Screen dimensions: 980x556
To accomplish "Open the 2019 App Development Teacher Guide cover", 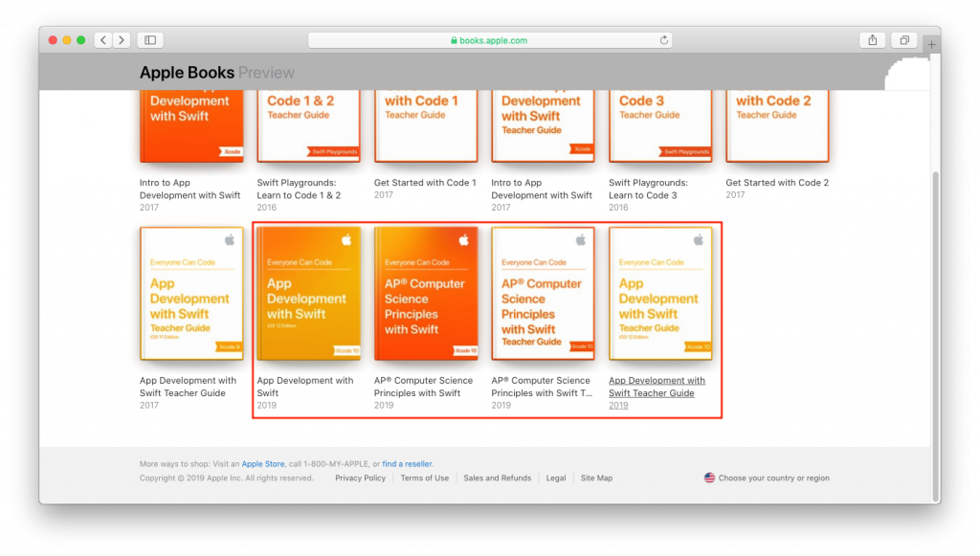I will click(x=660, y=293).
